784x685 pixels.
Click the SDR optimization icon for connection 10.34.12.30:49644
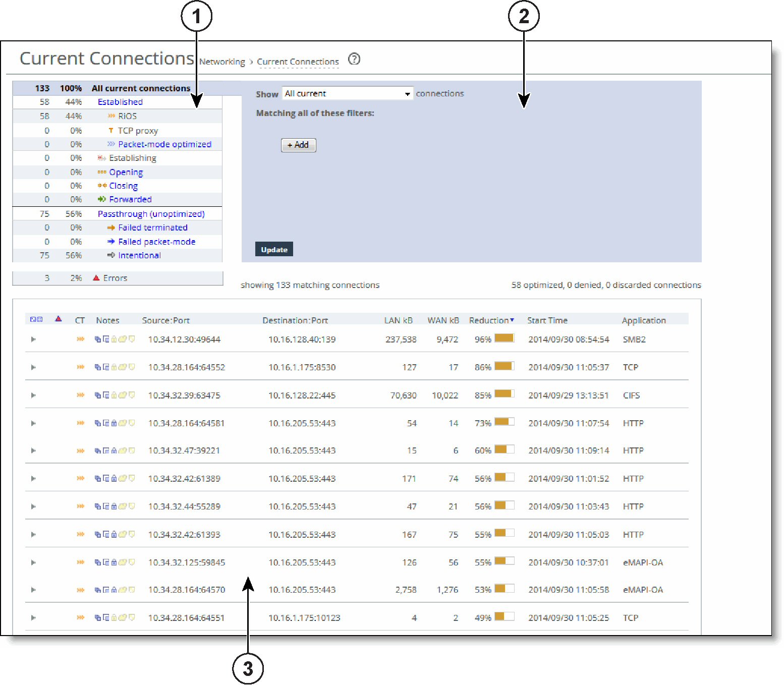coord(97,339)
